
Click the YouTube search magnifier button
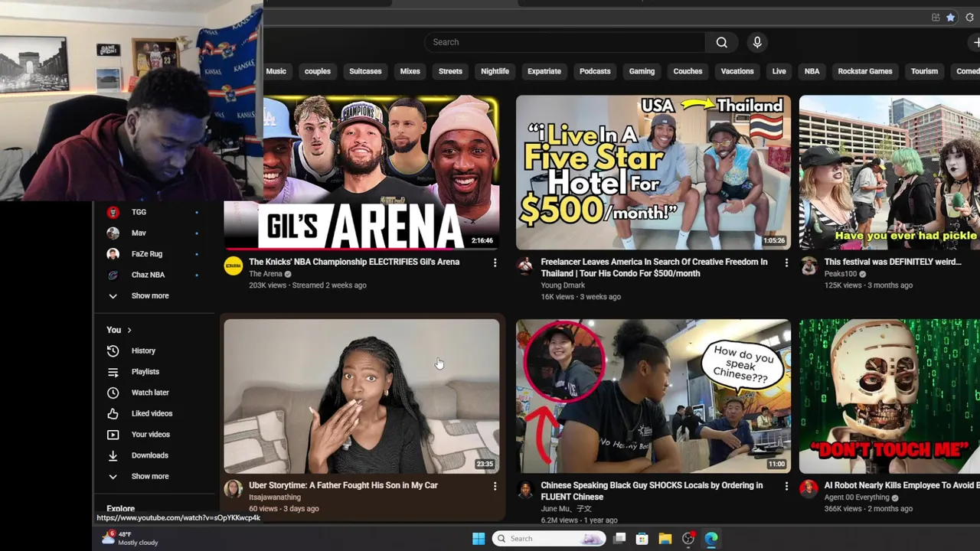pyautogui.click(x=721, y=42)
